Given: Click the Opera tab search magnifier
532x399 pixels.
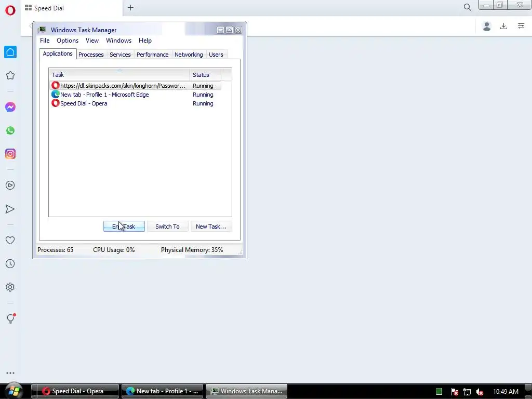Looking at the screenshot, I should [x=468, y=7].
